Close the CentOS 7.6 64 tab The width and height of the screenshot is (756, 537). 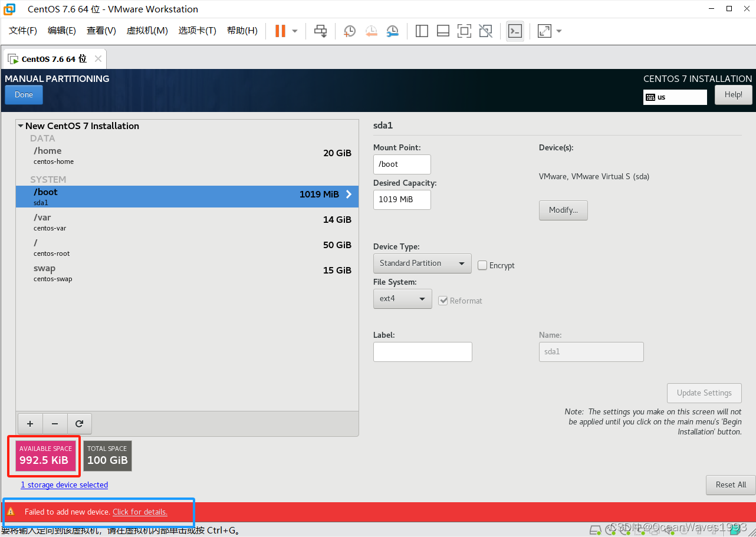click(x=98, y=59)
